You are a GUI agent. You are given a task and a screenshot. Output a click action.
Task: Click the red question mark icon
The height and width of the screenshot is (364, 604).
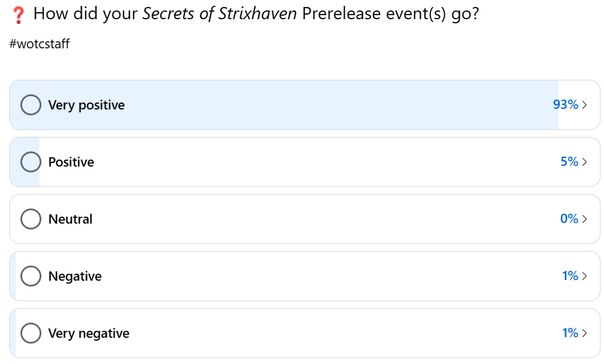[x=18, y=14]
